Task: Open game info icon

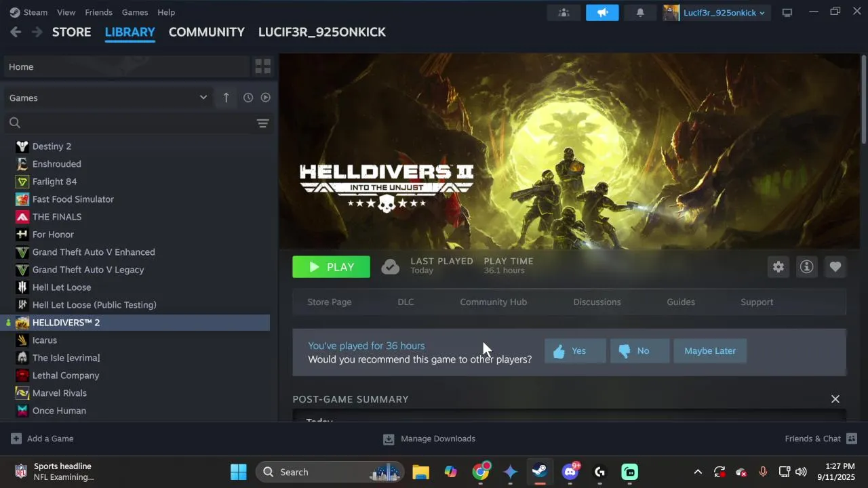Action: coord(807,267)
